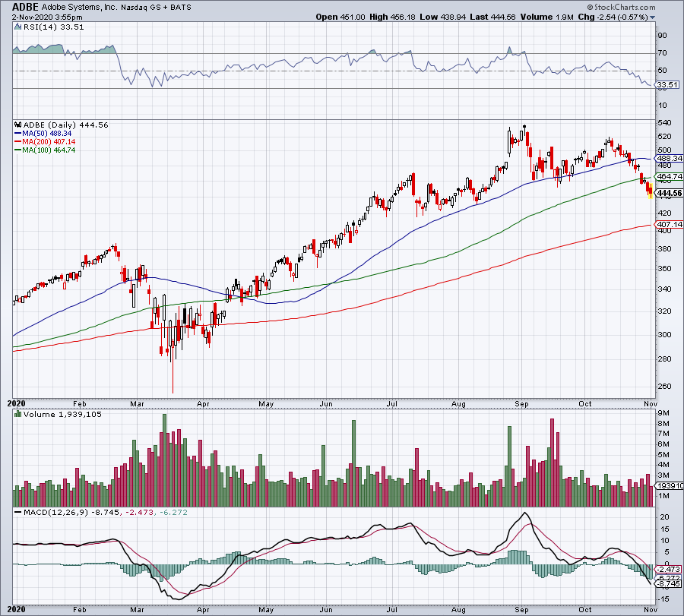This screenshot has width=684, height=616.
Task: Click the May month label under the MACD panel
Action: (x=266, y=610)
